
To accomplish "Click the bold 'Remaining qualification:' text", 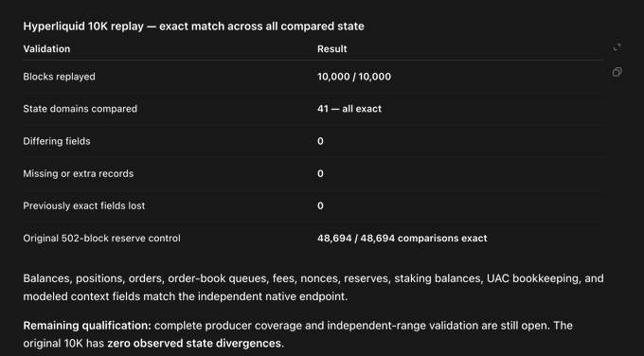I will click(x=87, y=326).
